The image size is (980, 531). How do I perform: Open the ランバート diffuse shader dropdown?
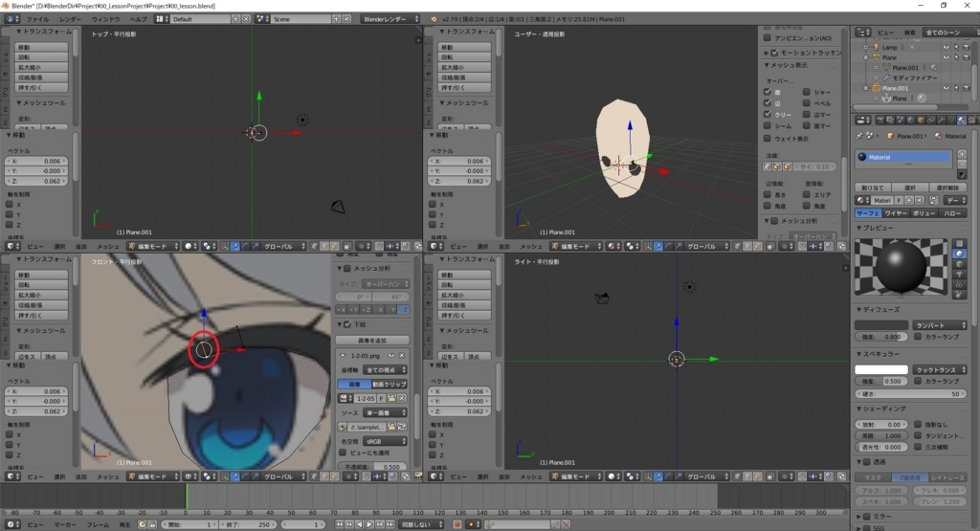pyautogui.click(x=940, y=325)
